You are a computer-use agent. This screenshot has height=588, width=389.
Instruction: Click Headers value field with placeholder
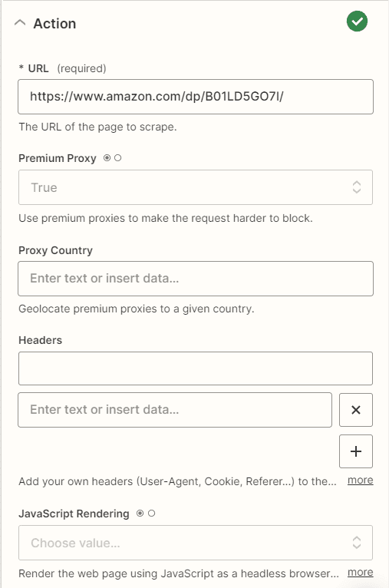(x=175, y=410)
